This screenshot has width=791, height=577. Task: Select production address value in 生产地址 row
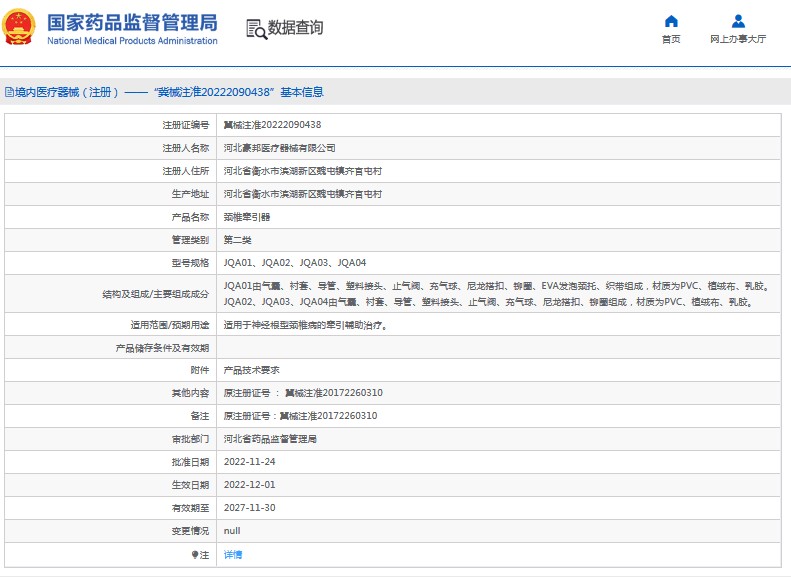pyautogui.click(x=303, y=194)
